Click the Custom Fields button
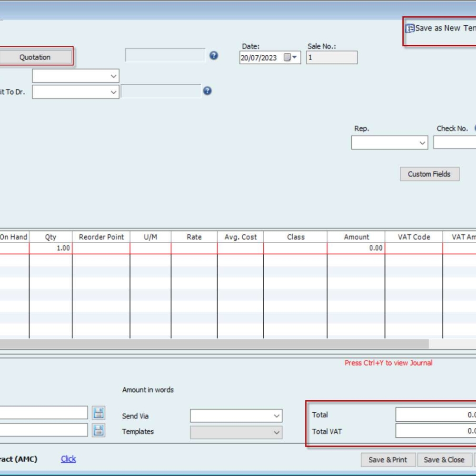 click(429, 174)
